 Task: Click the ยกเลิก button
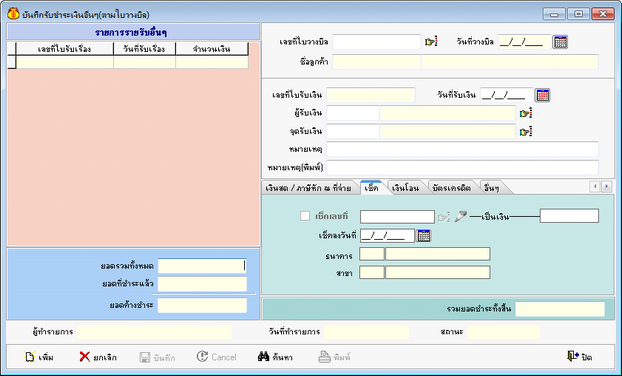click(x=98, y=357)
